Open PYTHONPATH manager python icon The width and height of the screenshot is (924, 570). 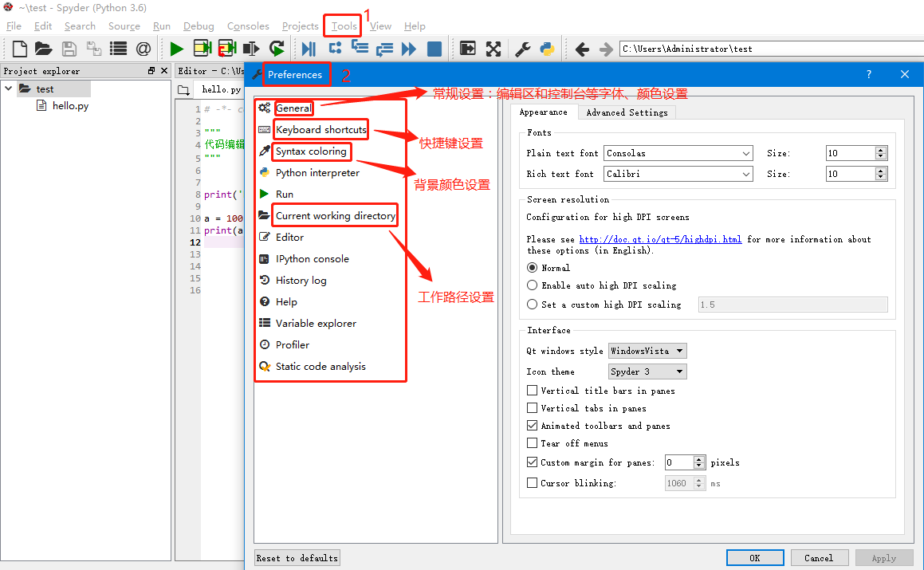(547, 49)
